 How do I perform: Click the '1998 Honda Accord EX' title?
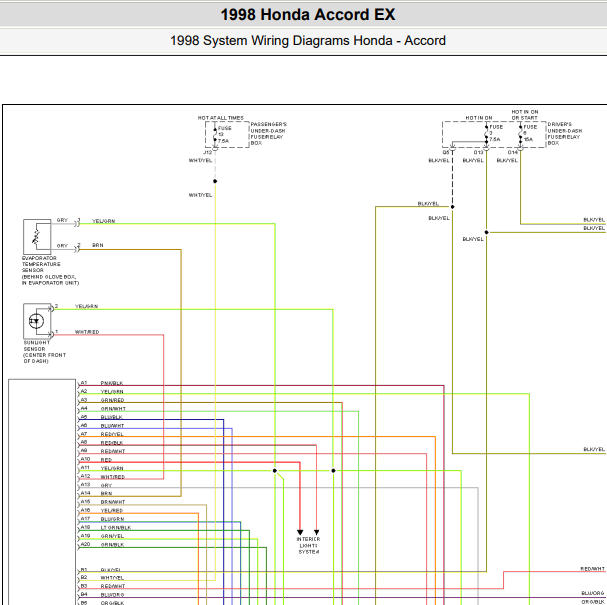pos(308,15)
